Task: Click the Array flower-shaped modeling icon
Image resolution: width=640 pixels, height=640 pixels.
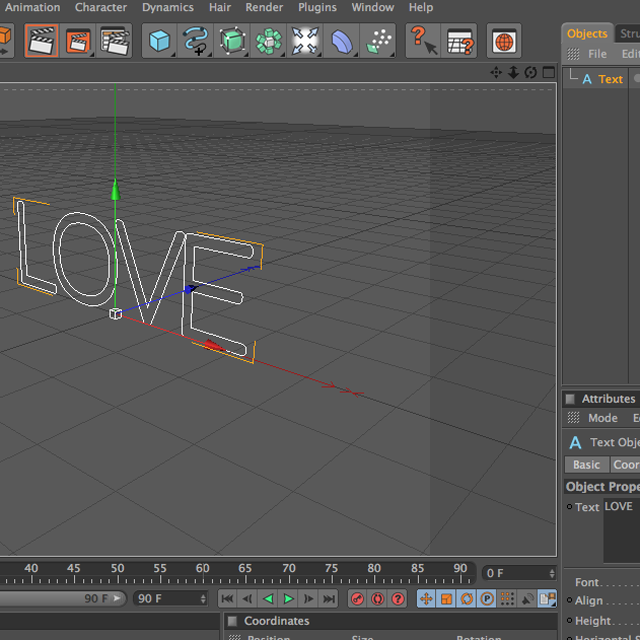Action: (x=269, y=41)
